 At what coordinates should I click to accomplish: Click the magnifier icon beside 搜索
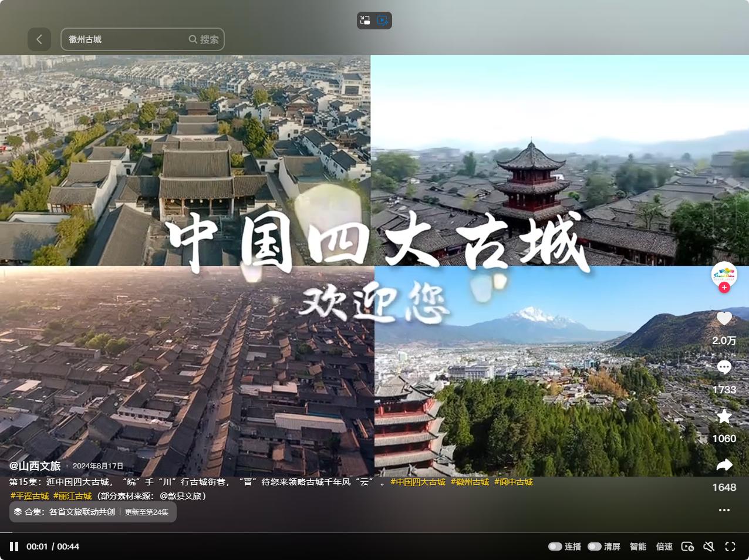(x=193, y=39)
